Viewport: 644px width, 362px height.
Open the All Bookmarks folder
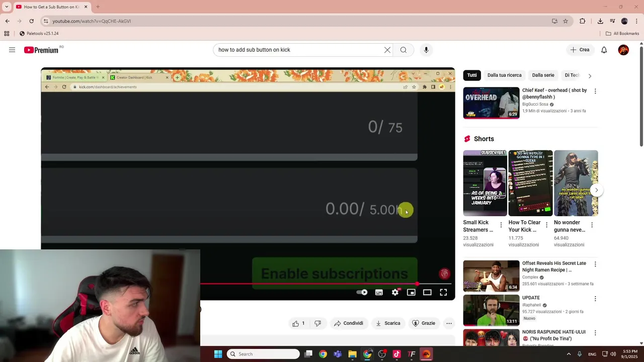(x=622, y=34)
